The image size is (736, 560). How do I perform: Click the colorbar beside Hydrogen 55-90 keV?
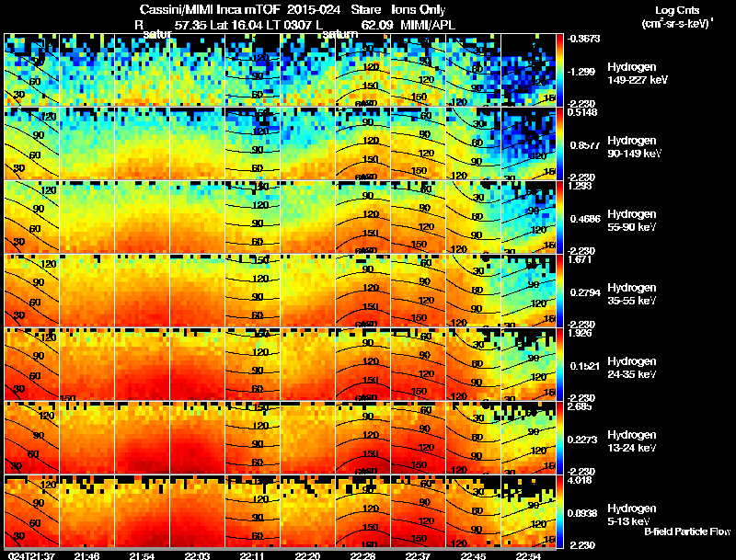click(x=559, y=217)
